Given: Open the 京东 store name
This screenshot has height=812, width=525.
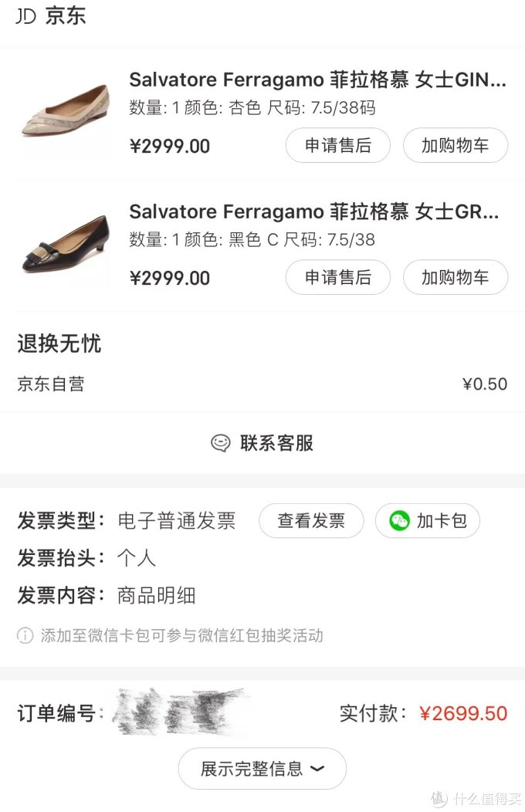Looking at the screenshot, I should pos(66,16).
